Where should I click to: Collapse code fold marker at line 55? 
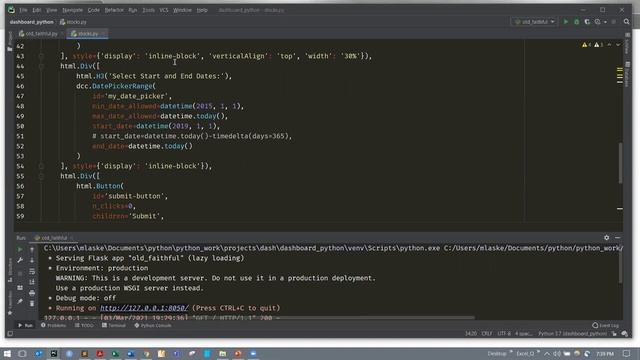41,176
